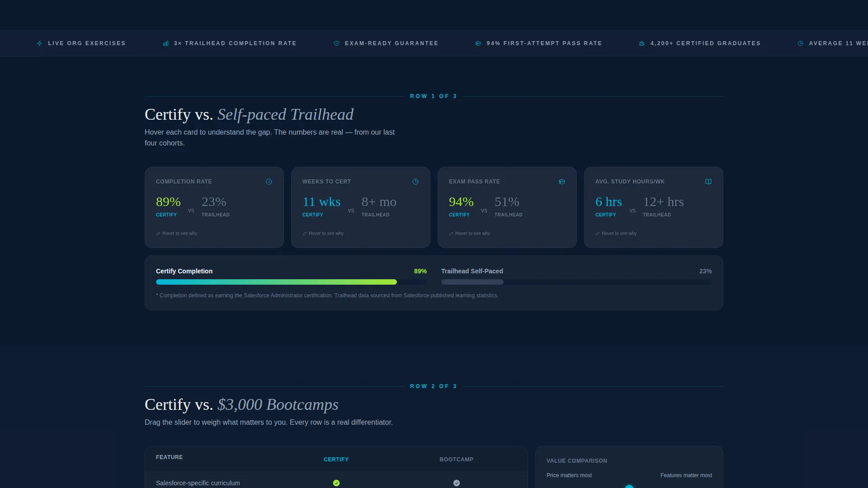Screen dimensions: 868x488
Task: Click the FEATURE column header
Action: 170,457
